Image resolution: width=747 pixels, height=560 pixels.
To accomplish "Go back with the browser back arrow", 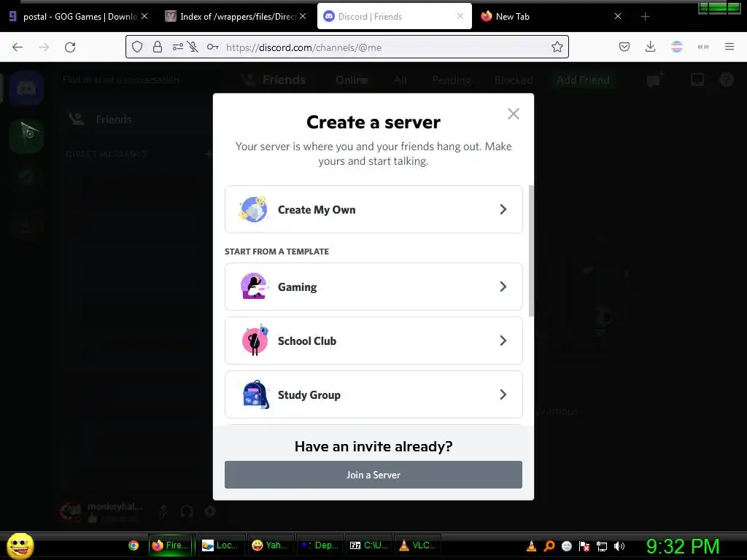I will (18, 47).
